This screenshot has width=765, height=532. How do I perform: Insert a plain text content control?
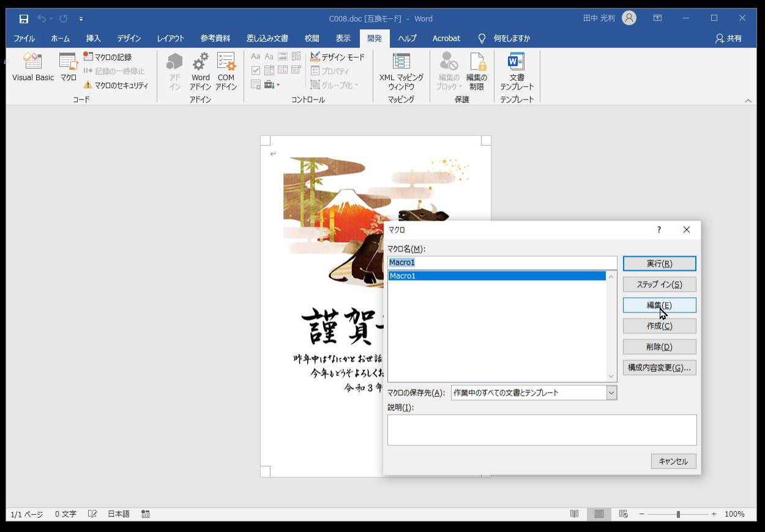coord(269,57)
